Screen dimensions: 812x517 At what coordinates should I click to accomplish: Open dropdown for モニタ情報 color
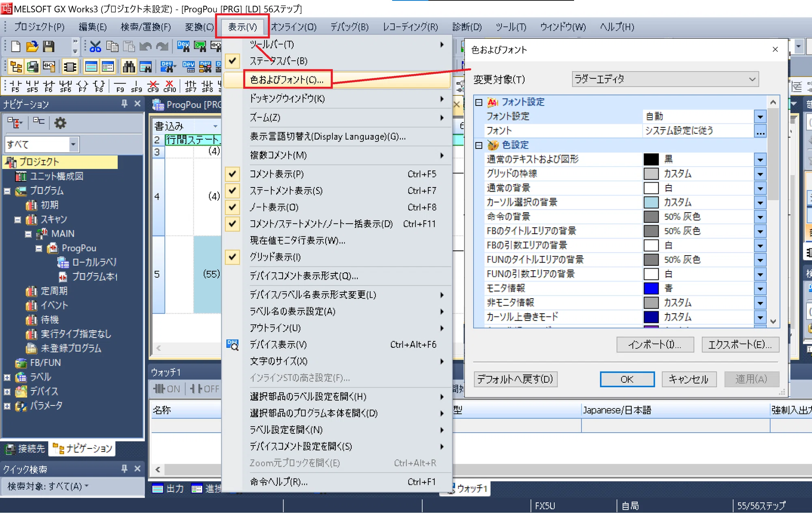click(x=760, y=289)
